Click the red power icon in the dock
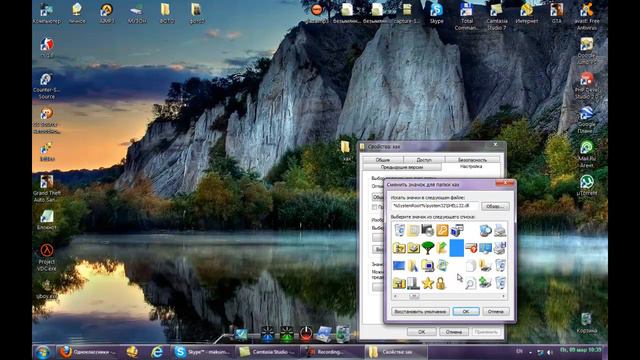 click(x=305, y=333)
